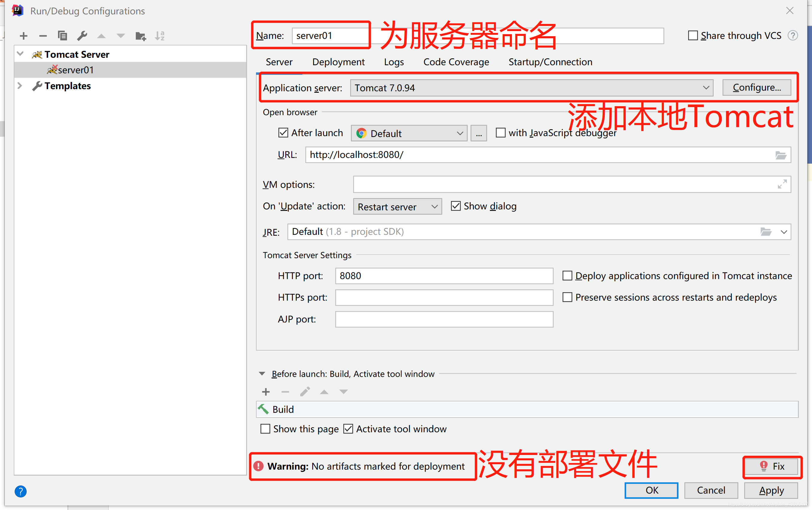Open the Logs tab
The height and width of the screenshot is (510, 812).
pyautogui.click(x=394, y=62)
